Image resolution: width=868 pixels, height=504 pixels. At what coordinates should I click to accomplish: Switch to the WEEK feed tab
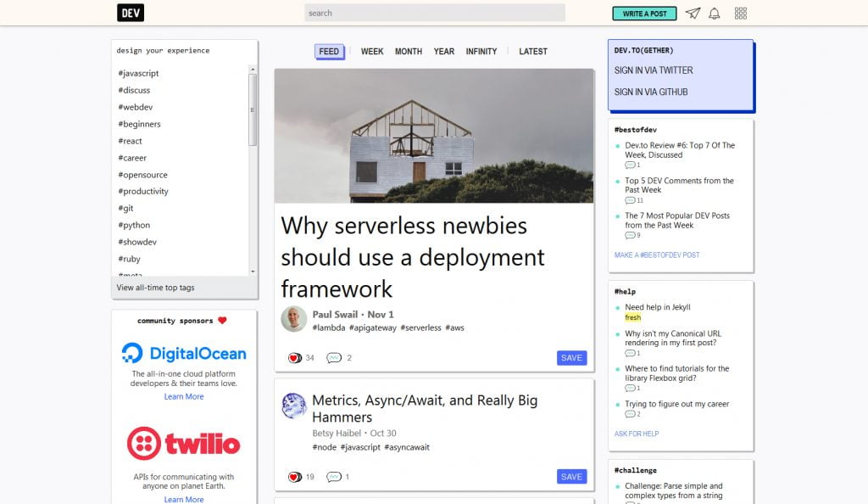(372, 52)
